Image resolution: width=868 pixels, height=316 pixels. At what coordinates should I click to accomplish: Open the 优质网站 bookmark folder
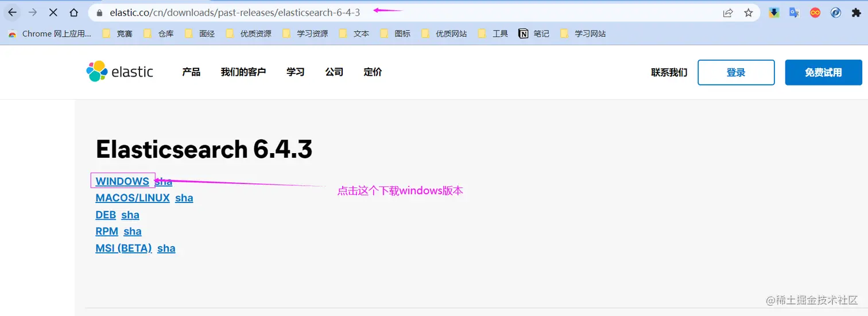(444, 34)
